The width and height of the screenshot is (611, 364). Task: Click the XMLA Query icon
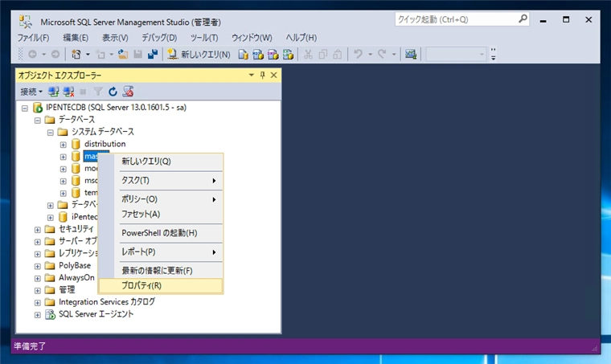tap(288, 54)
